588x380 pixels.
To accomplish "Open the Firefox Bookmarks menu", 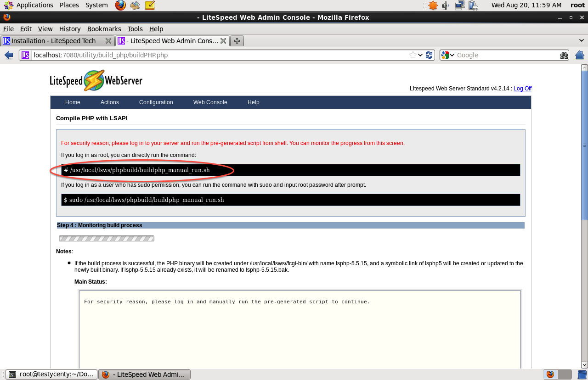I will (x=104, y=29).
